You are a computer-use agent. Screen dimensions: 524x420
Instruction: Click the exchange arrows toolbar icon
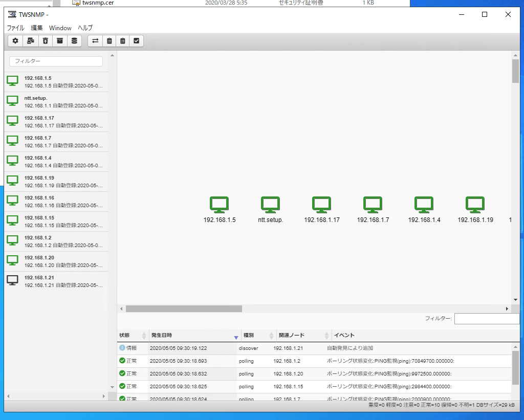pyautogui.click(x=95, y=41)
